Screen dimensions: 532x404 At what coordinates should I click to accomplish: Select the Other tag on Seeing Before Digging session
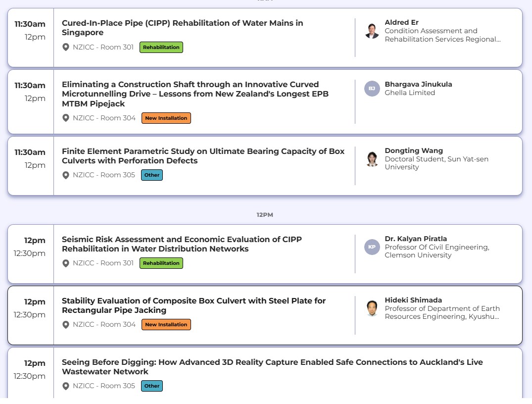pos(151,386)
